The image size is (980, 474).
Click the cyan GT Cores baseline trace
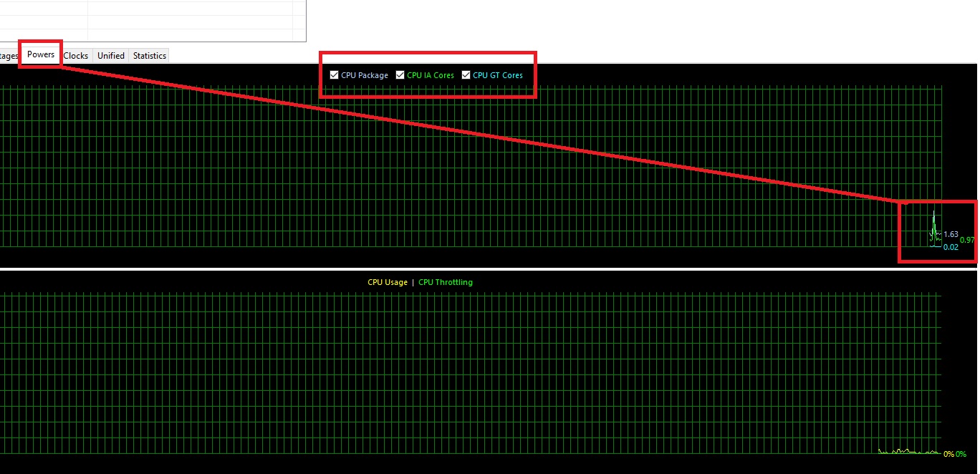pyautogui.click(x=936, y=246)
